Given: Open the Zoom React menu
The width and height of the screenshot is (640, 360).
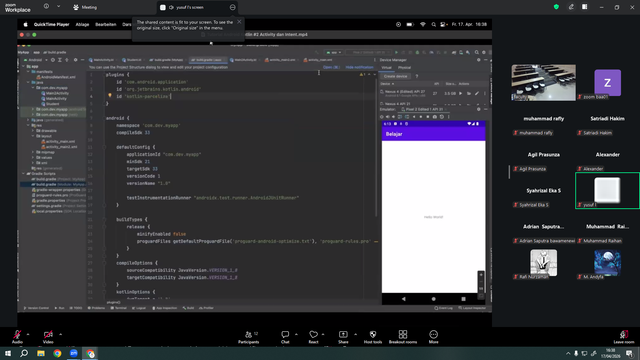Looking at the screenshot, I should pyautogui.click(x=313, y=337).
